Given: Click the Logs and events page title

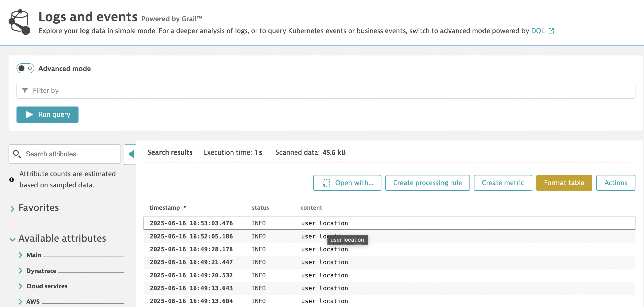Looking at the screenshot, I should coord(88,17).
